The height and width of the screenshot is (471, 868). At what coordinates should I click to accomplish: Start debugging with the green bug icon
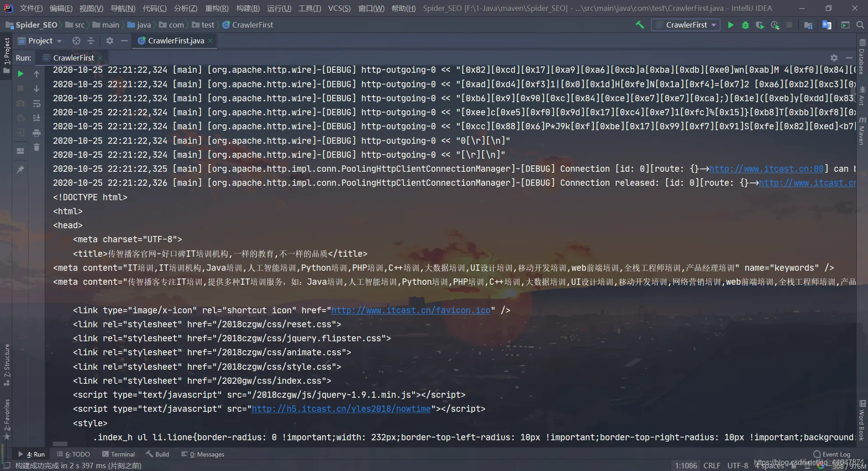tap(745, 25)
